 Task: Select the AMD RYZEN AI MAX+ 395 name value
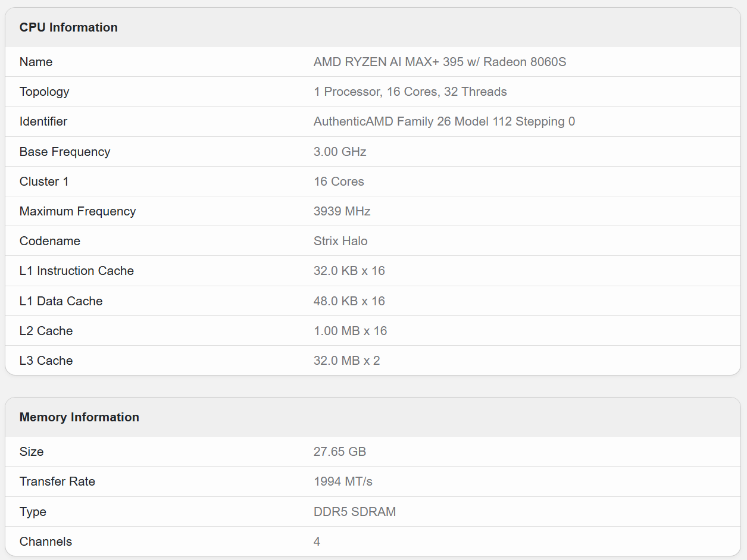pos(439,62)
